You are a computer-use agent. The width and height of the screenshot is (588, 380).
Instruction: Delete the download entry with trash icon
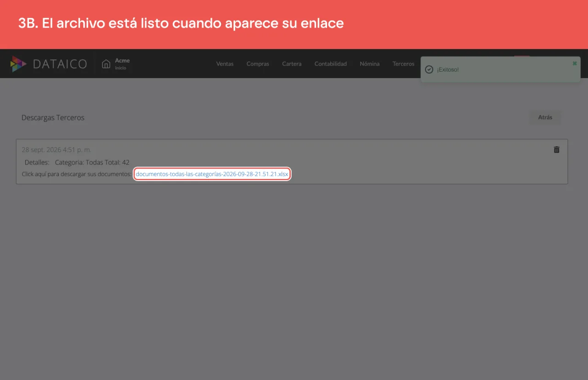(x=556, y=150)
